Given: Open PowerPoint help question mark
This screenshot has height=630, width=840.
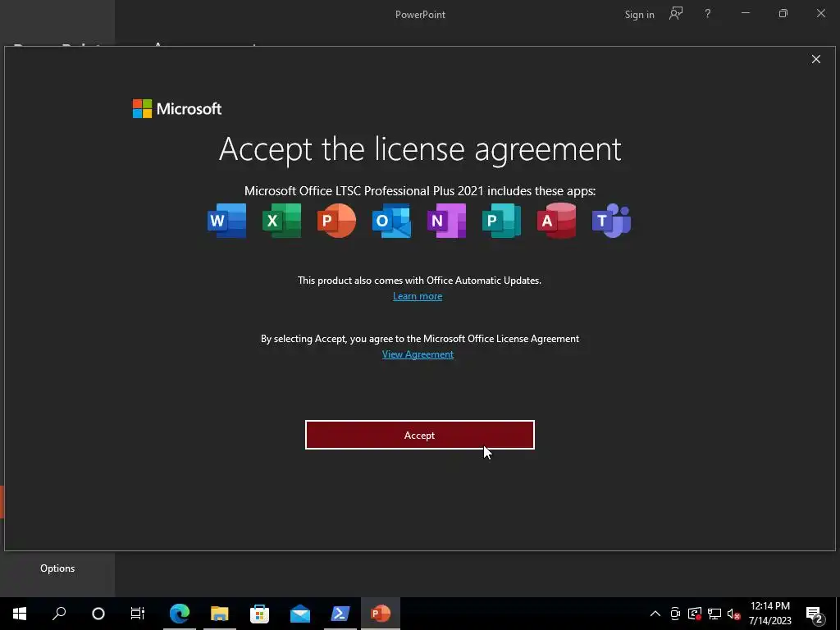Looking at the screenshot, I should 708,14.
